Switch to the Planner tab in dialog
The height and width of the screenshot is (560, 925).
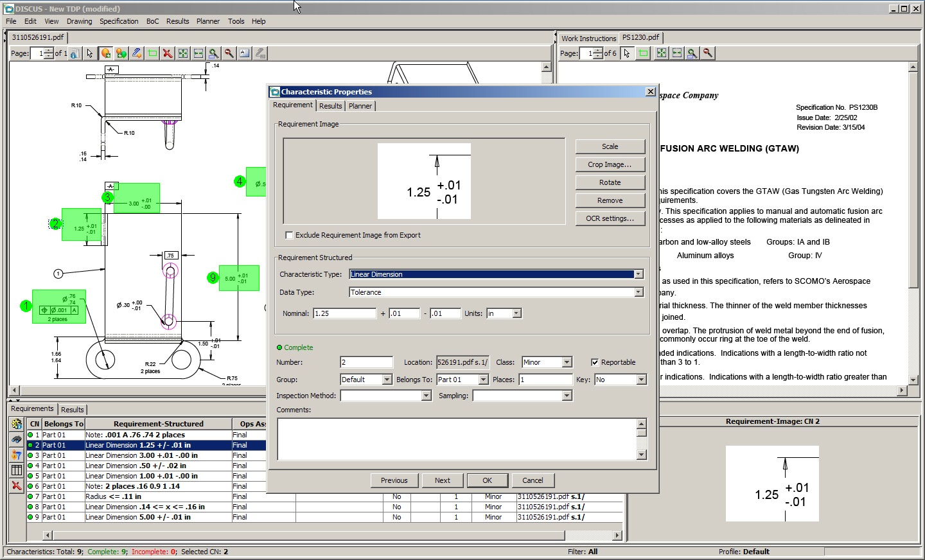pos(360,106)
